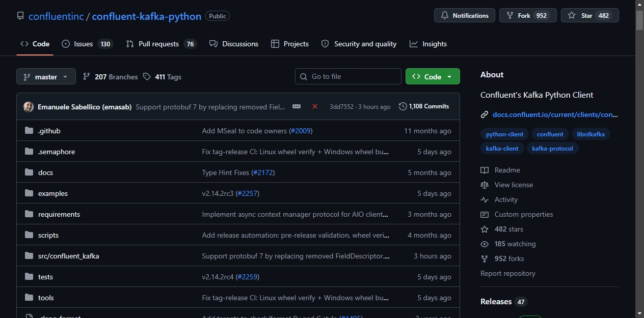644x318 pixels.
Task: Click Emanuele Sabellico's avatar
Action: tap(29, 107)
